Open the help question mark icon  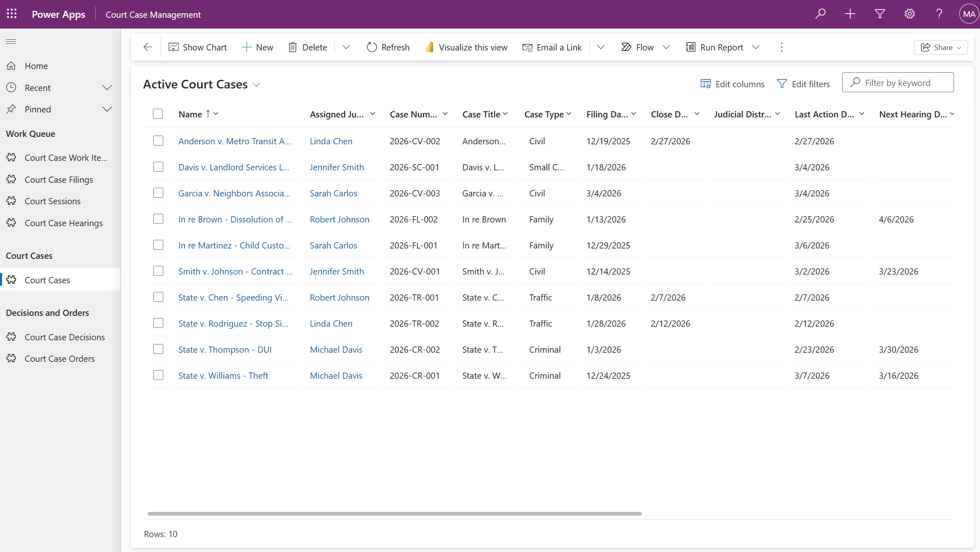coord(939,14)
